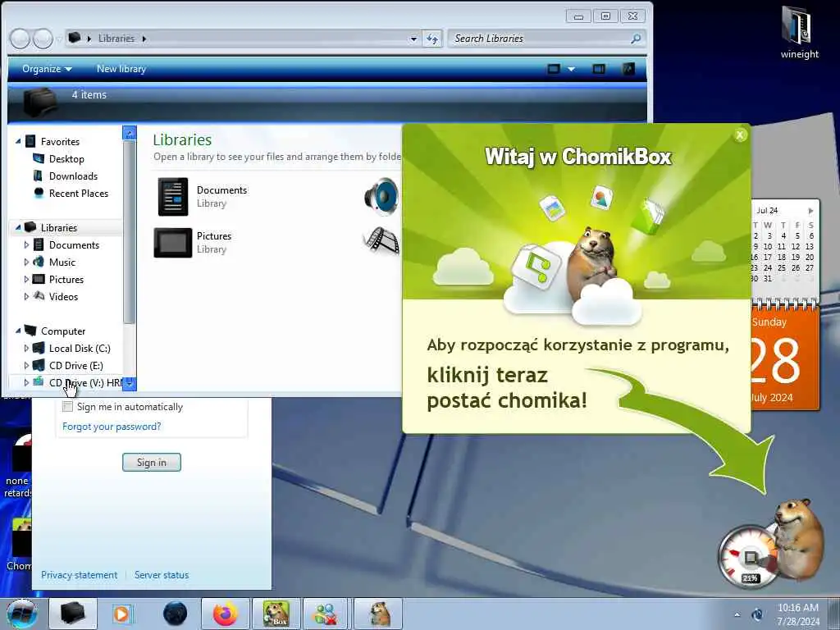Click the Windows Start orb
Viewport: 840px width, 630px height.
click(x=21, y=614)
